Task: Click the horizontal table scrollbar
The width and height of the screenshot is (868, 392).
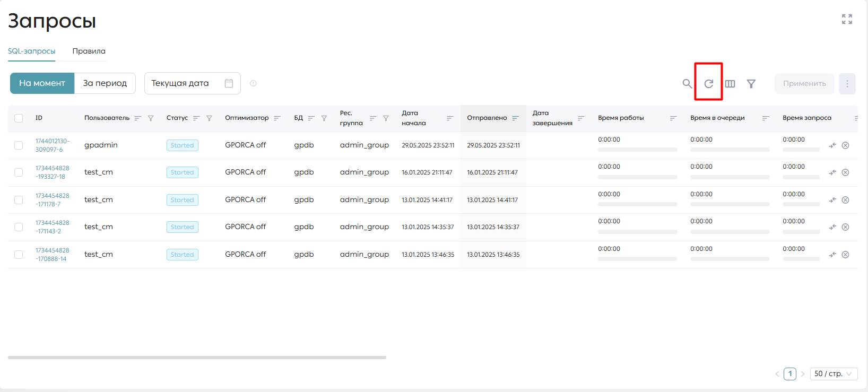Action: click(197, 358)
